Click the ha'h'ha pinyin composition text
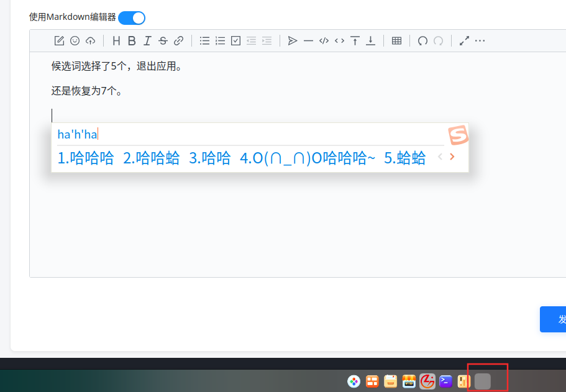 coord(78,134)
